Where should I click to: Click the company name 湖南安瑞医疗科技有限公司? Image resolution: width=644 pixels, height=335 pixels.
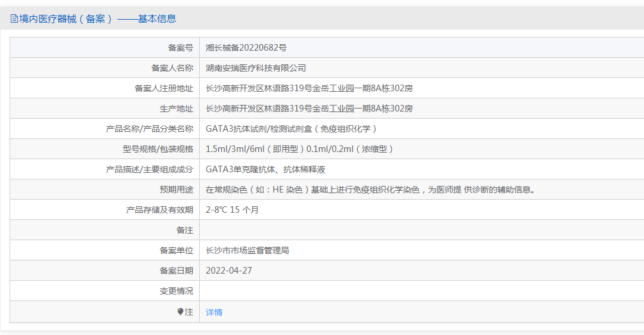[x=256, y=68]
